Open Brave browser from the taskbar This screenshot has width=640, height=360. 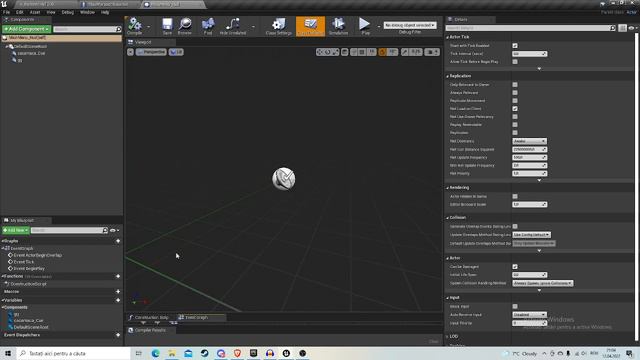237,353
